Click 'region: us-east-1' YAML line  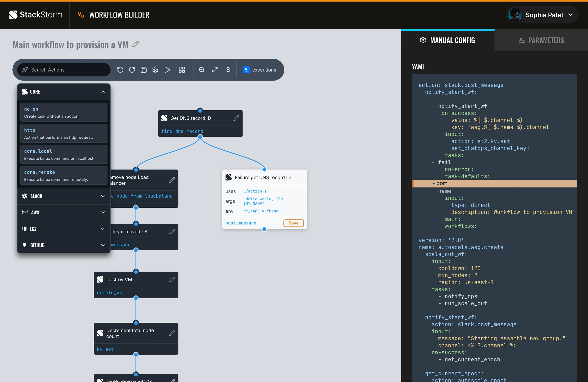[466, 282]
